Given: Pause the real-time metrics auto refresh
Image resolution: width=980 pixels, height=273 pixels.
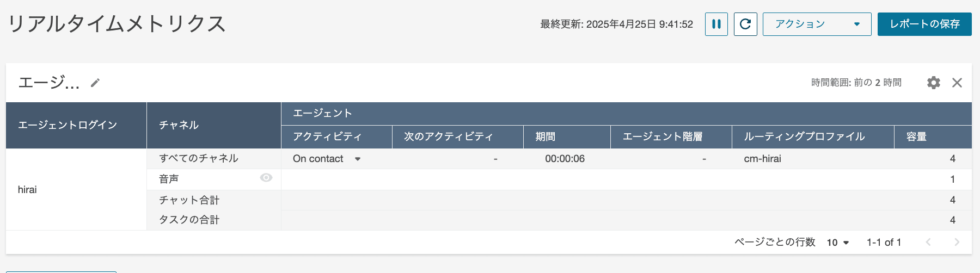Looking at the screenshot, I should tap(716, 24).
